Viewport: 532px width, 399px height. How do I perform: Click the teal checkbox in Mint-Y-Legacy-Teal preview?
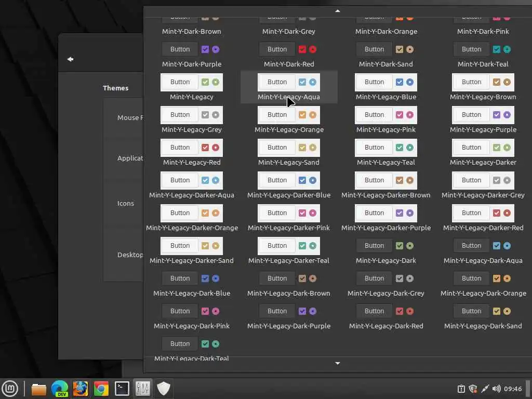[400, 148]
